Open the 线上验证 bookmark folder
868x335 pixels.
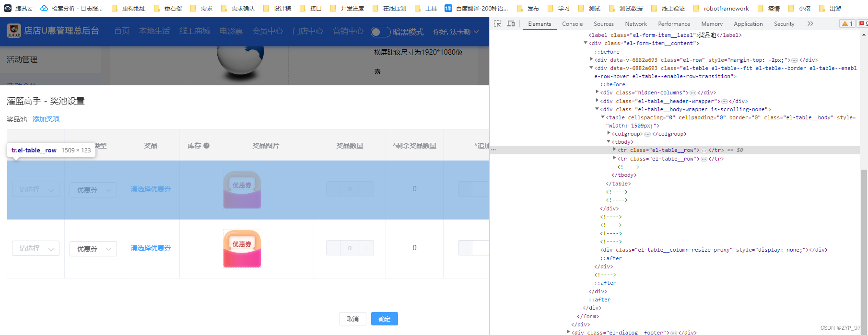[x=668, y=8]
